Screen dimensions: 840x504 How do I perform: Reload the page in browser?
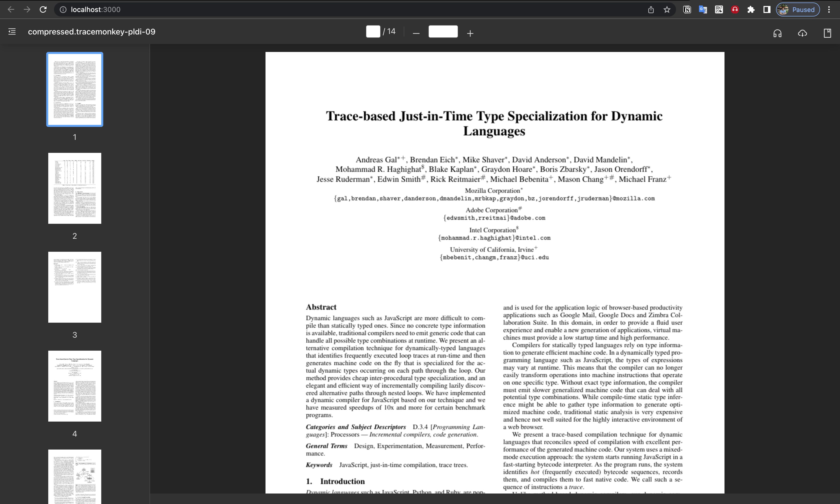[x=43, y=9]
